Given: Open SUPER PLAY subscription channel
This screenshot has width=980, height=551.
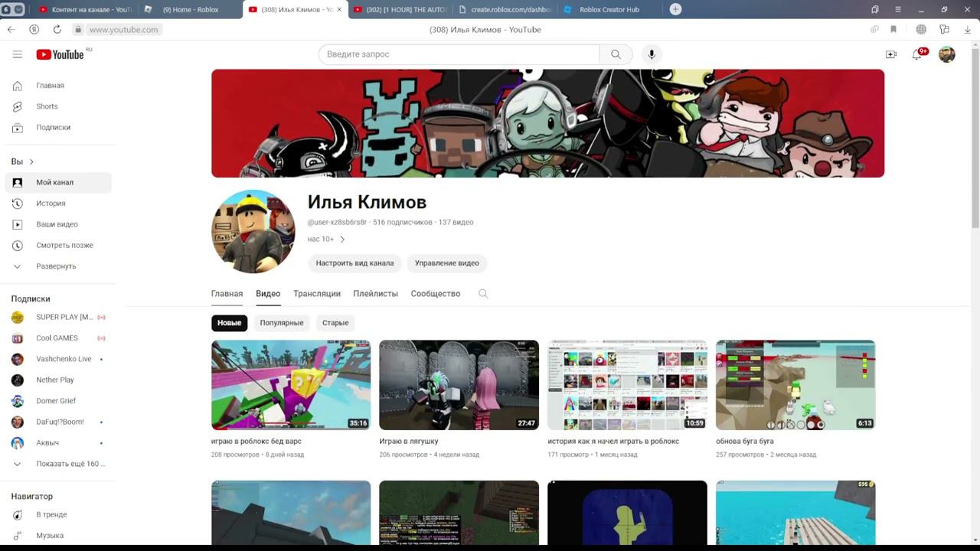Looking at the screenshot, I should tap(58, 317).
